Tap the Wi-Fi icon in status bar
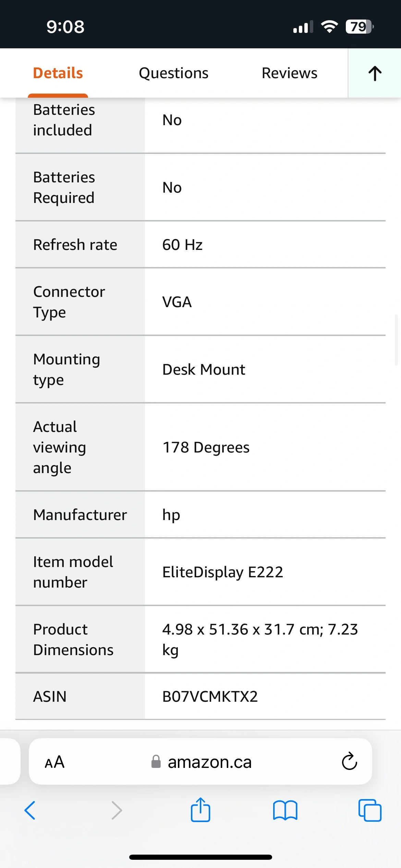 tap(329, 27)
